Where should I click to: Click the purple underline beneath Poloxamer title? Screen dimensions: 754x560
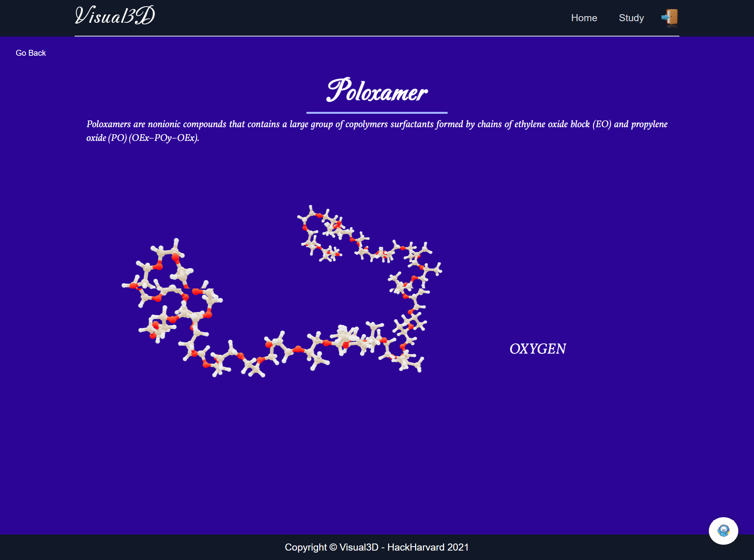tap(377, 113)
